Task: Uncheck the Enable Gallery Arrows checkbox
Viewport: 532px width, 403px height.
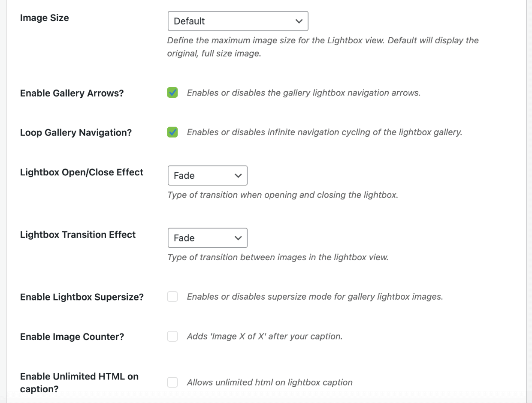Action: pyautogui.click(x=172, y=93)
